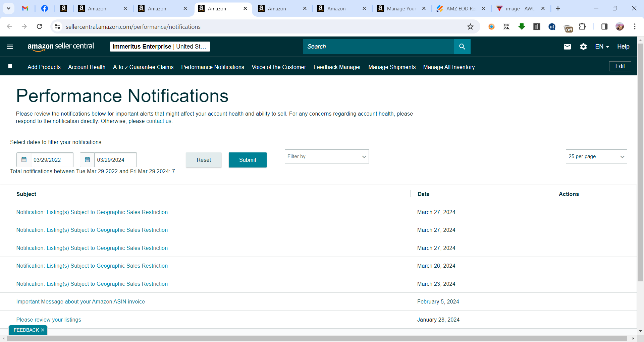Open the Extensions puzzle piece menu

(x=583, y=26)
